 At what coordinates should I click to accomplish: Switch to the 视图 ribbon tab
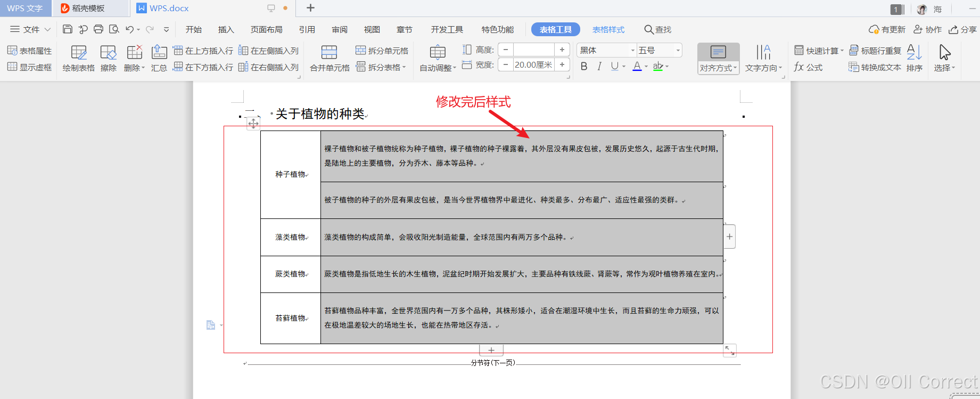click(x=372, y=29)
